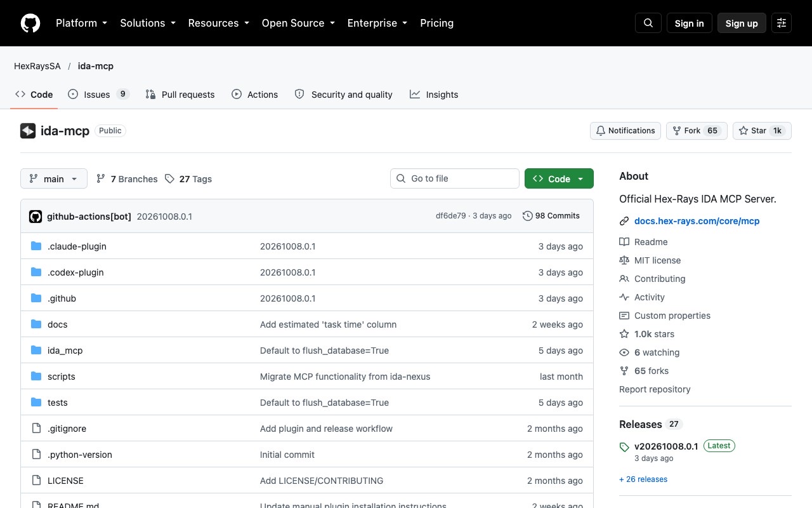Click the LICENSE file icon
The width and height of the screenshot is (812, 508).
coord(36,481)
